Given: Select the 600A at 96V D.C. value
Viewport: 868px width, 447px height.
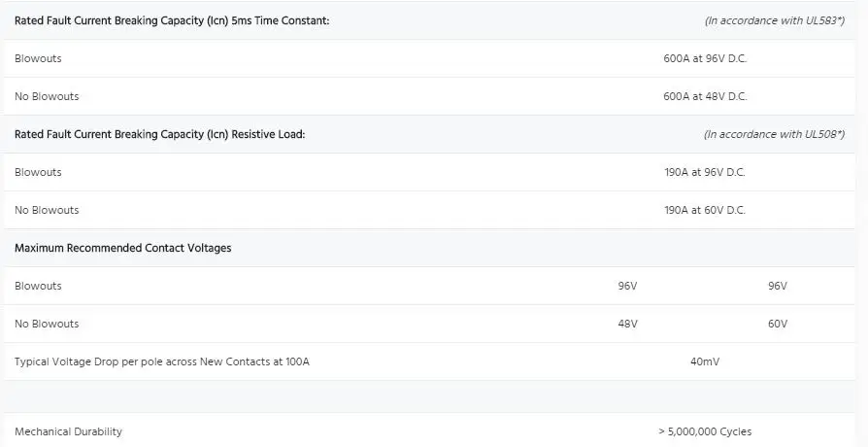Looking at the screenshot, I should (705, 58).
